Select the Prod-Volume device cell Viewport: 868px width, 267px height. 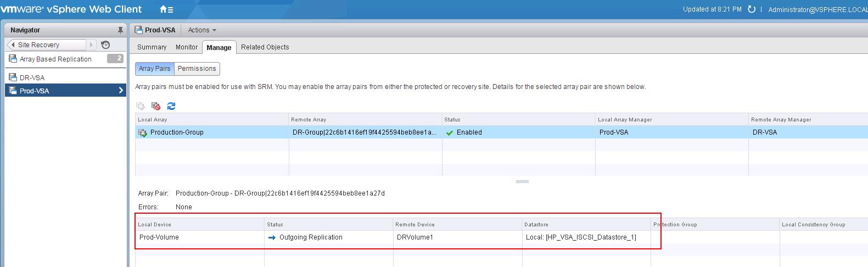(x=200, y=237)
